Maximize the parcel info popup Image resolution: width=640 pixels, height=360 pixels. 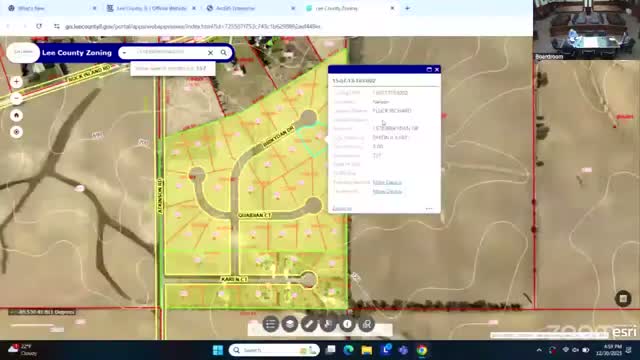[429, 69]
